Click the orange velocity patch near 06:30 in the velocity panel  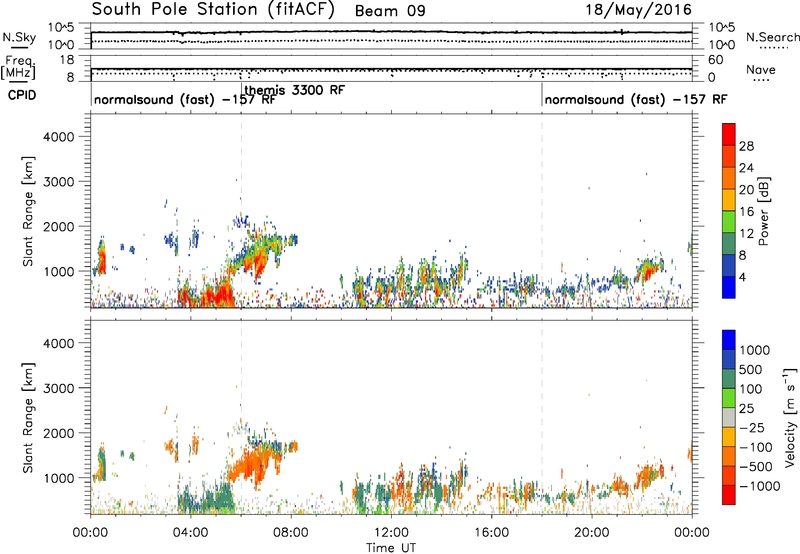tap(253, 465)
